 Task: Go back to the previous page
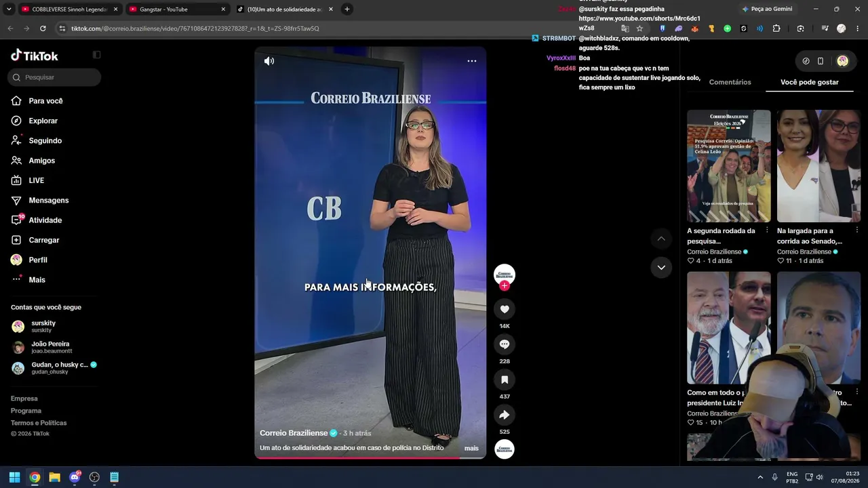(10, 28)
